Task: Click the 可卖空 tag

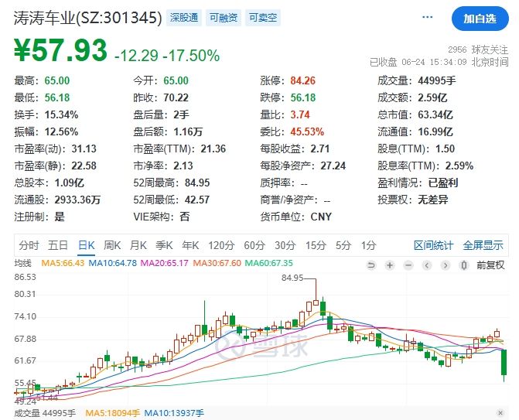Action: [x=263, y=18]
